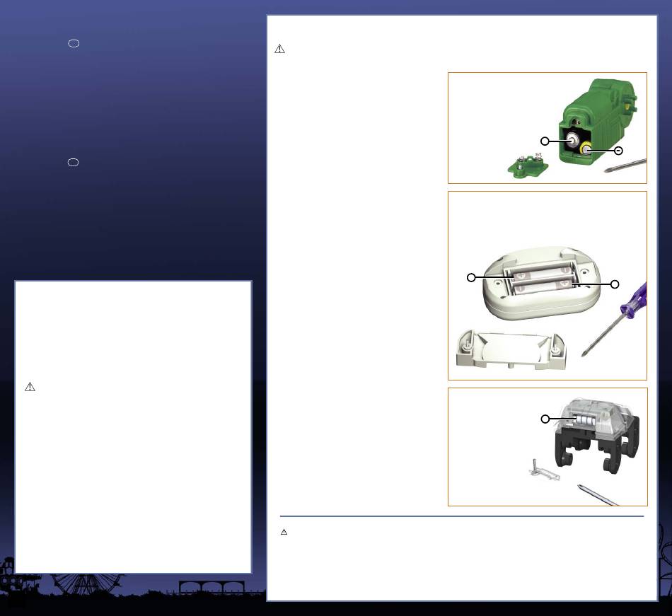The width and height of the screenshot is (672, 616).
Task: Click the warning triangle atop the right panel
Action: point(279,50)
